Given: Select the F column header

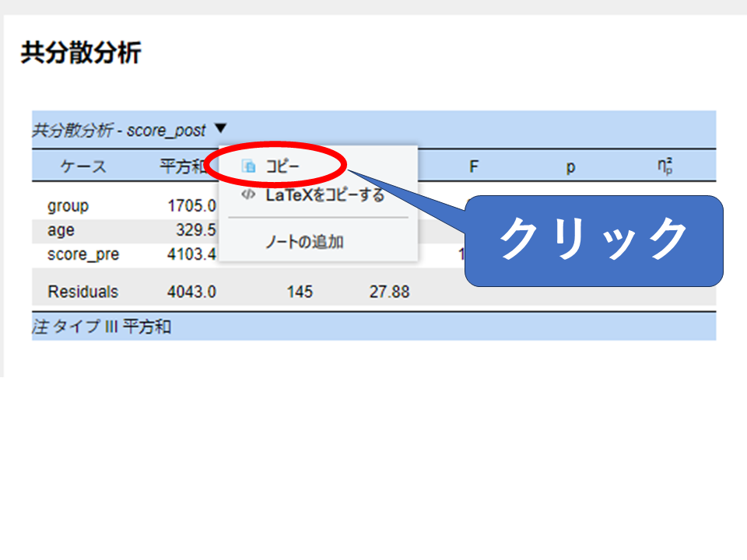Looking at the screenshot, I should pyautogui.click(x=472, y=166).
